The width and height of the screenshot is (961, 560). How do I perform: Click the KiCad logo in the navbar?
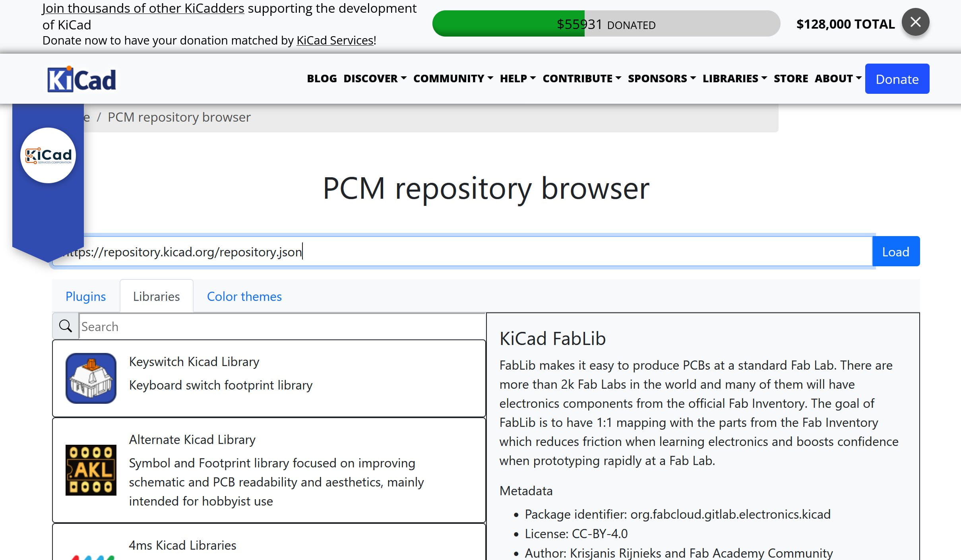(x=81, y=79)
